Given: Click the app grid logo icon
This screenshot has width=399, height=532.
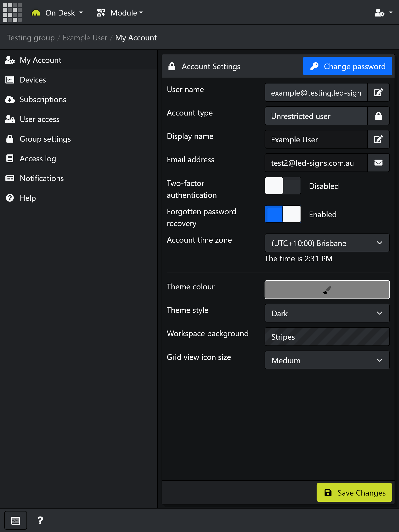Looking at the screenshot, I should click(x=12, y=12).
